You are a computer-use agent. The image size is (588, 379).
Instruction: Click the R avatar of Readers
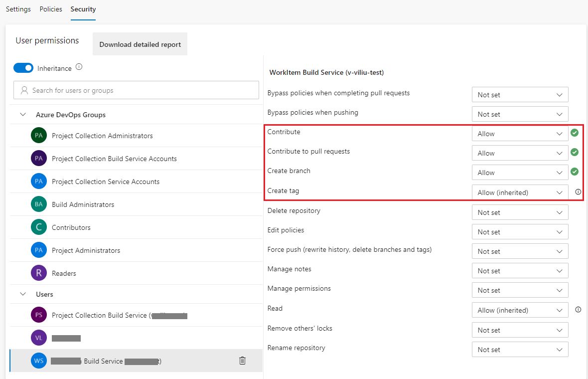[39, 273]
